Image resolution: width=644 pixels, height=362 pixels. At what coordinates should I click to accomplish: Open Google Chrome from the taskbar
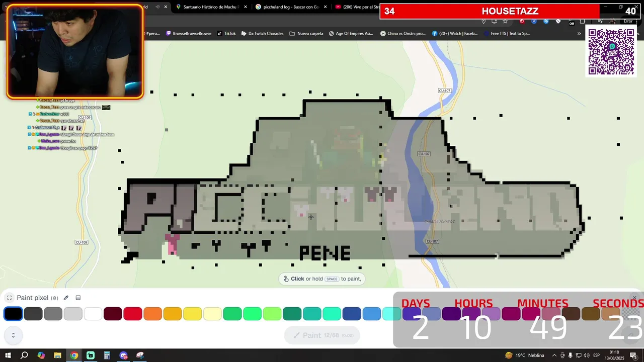pos(74,355)
